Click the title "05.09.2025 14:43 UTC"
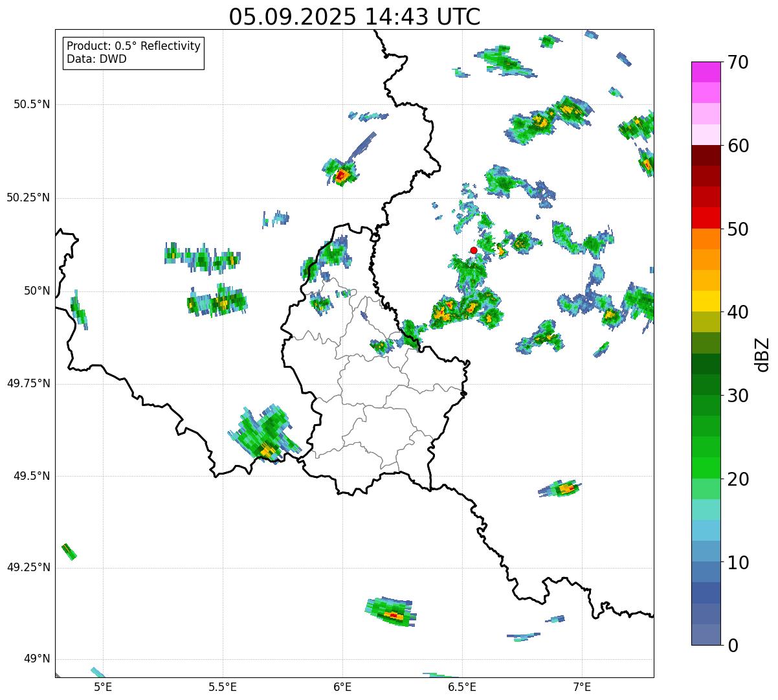 point(355,17)
